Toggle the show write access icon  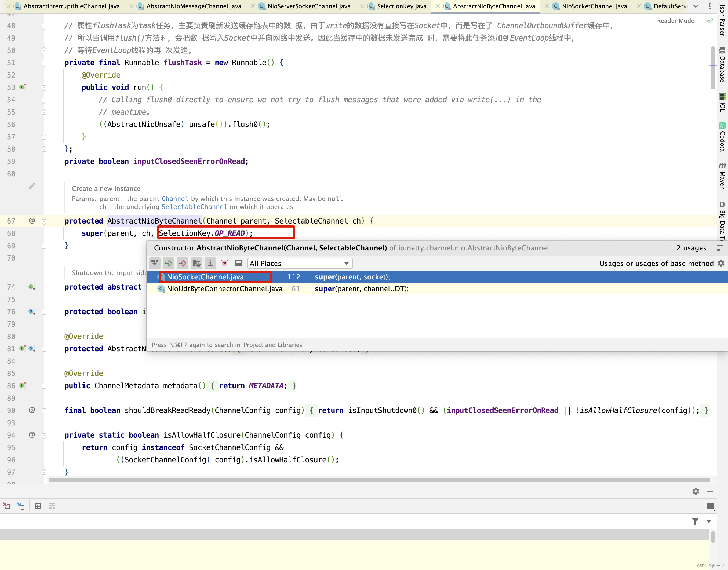183,263
